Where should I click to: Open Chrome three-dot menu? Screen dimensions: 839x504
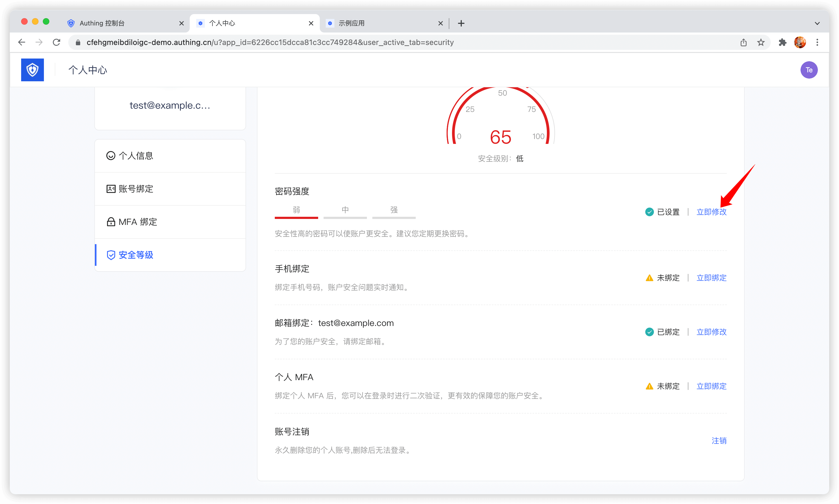point(817,43)
